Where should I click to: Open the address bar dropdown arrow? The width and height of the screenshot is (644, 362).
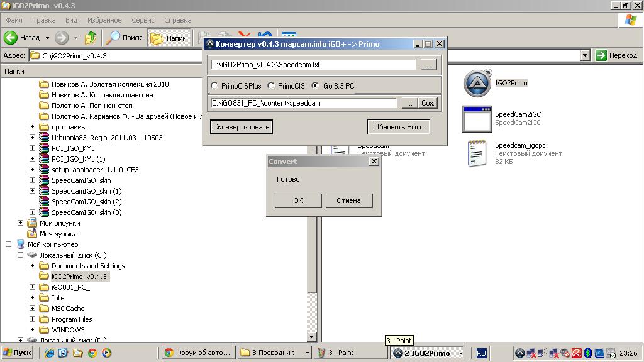[x=586, y=55]
